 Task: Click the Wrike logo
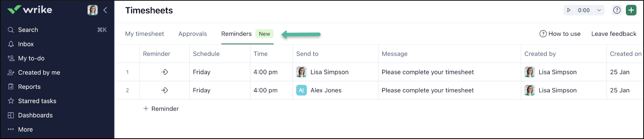point(30,10)
